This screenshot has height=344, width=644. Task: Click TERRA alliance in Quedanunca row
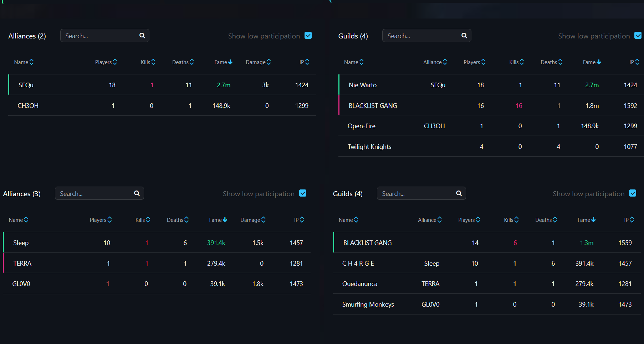[x=431, y=284]
